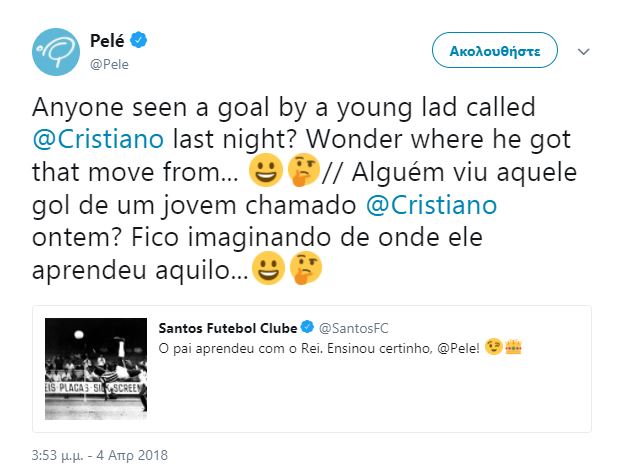Click the @Pele handle under the name
The image size is (623, 475).
(111, 65)
